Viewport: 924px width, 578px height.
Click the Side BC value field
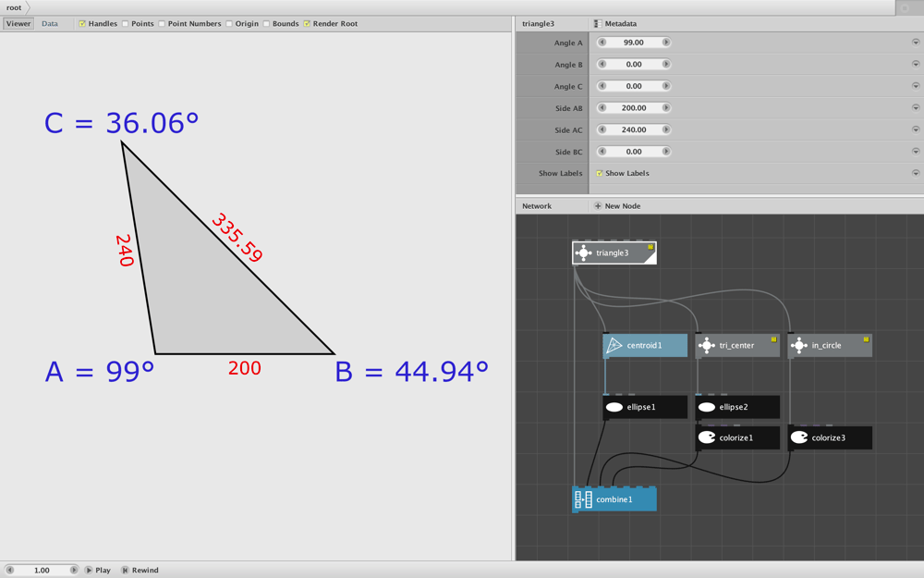coord(634,152)
